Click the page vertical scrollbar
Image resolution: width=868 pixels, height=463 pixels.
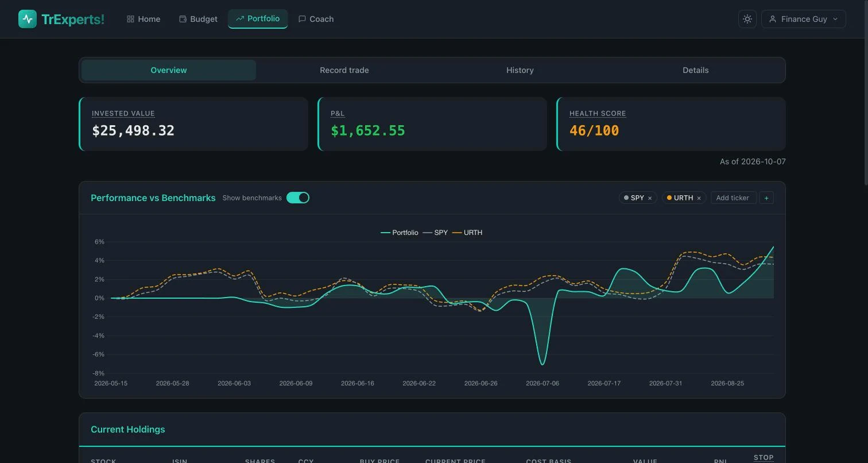point(866,92)
